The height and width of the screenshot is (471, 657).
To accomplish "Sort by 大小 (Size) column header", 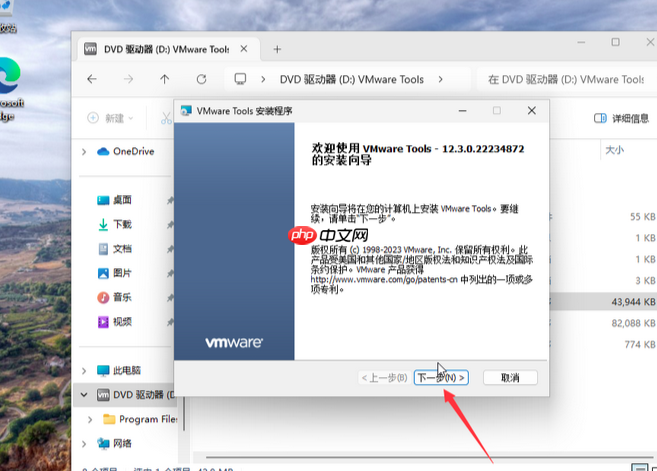I will point(615,150).
